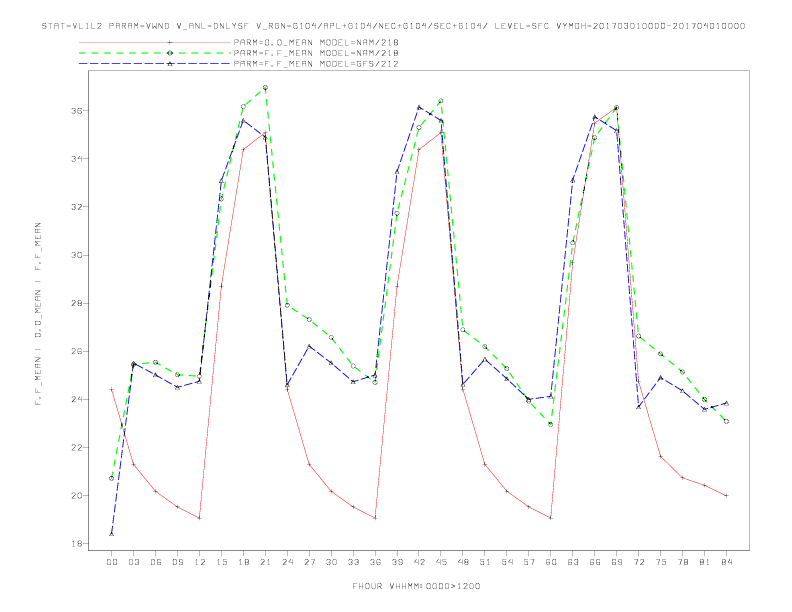Click the red O.O_MEAN NAM/218 legend label
Image resolution: width=792 pixels, height=612 pixels.
[x=316, y=42]
